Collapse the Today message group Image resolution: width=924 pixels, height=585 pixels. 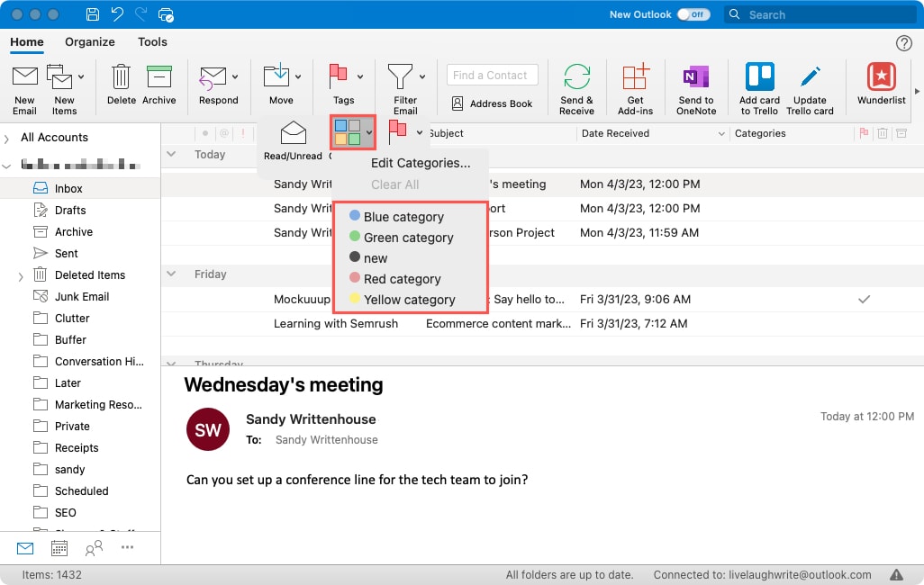[170, 154]
